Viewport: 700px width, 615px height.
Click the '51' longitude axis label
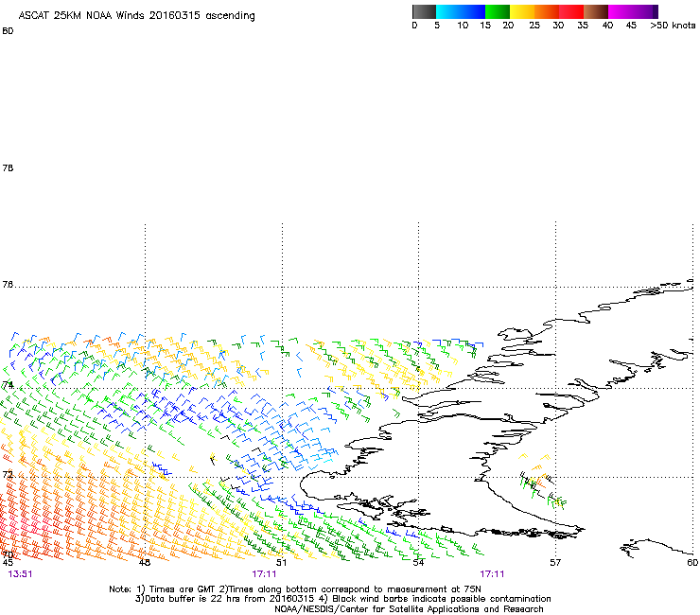pos(281,562)
